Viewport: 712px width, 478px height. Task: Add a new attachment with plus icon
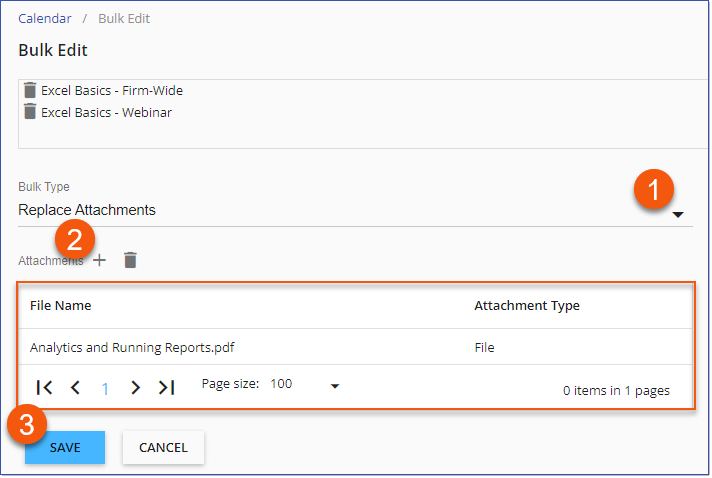(x=99, y=261)
